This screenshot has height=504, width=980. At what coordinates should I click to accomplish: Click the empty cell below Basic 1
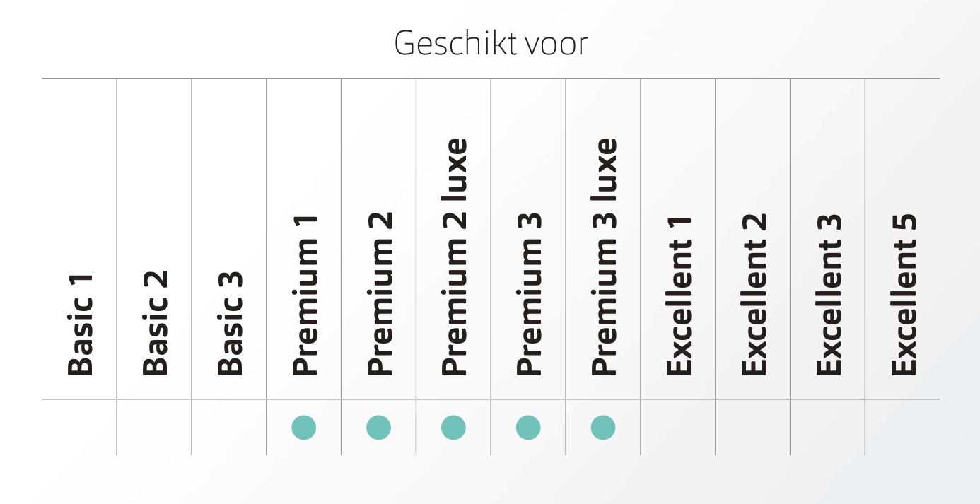(x=80, y=427)
